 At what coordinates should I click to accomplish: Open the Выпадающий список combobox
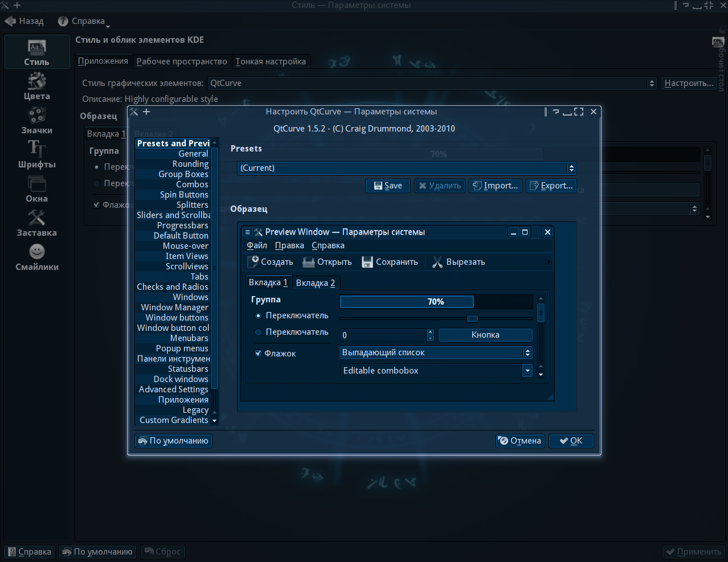tap(436, 352)
